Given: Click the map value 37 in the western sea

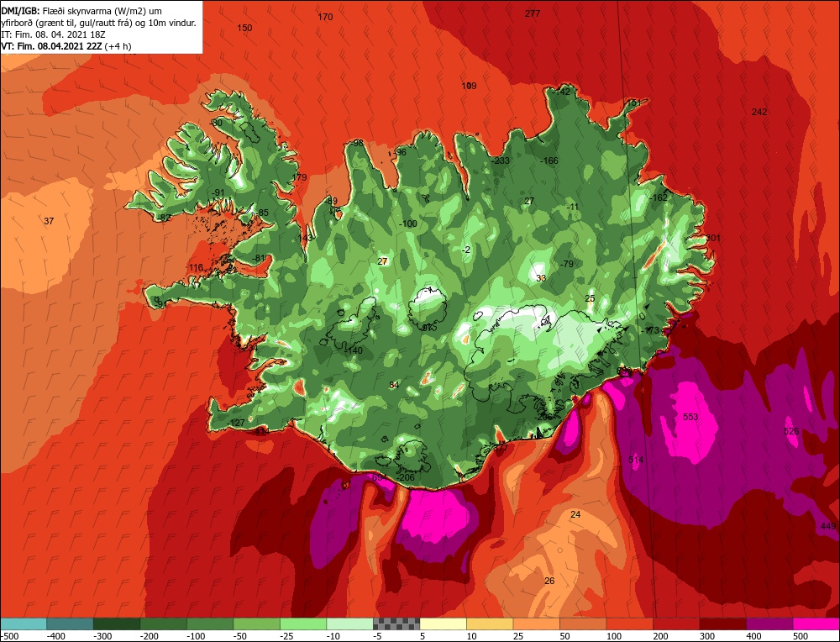Looking at the screenshot, I should pos(49,221).
